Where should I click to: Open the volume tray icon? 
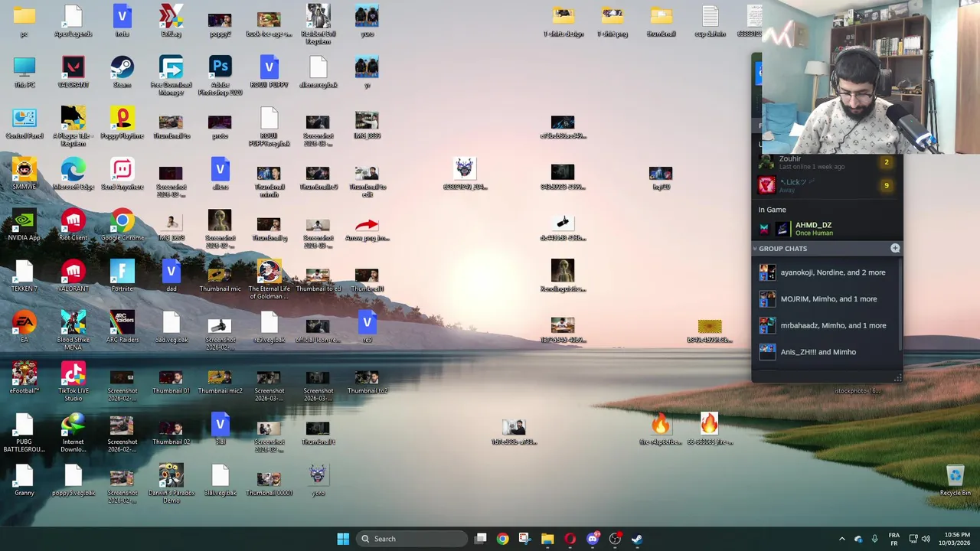pos(926,539)
